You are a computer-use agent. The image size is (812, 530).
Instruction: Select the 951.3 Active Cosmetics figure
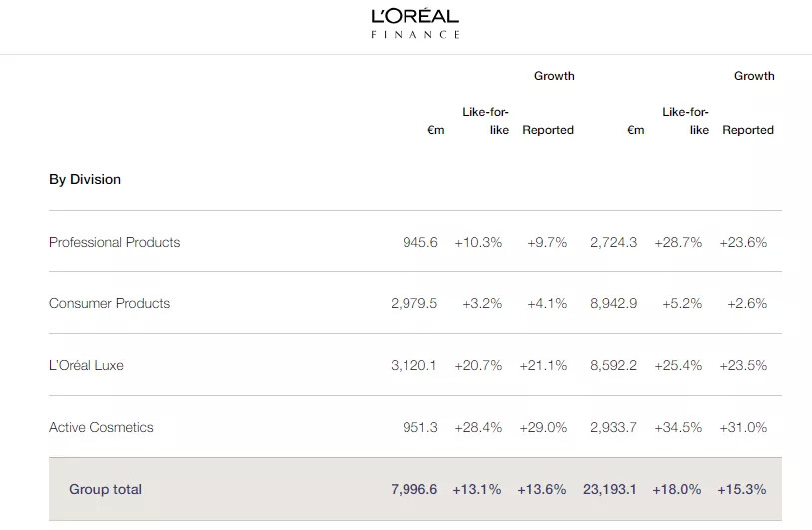click(x=419, y=427)
